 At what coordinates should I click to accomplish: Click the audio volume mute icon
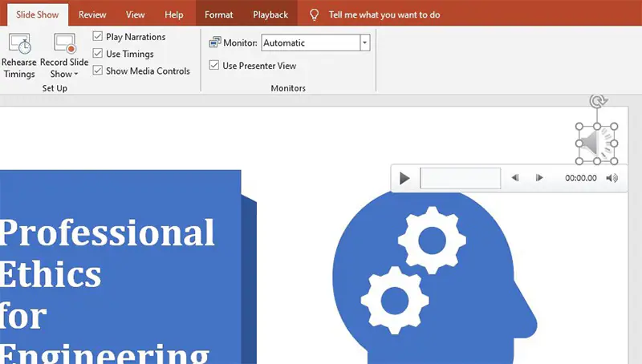[x=612, y=178]
